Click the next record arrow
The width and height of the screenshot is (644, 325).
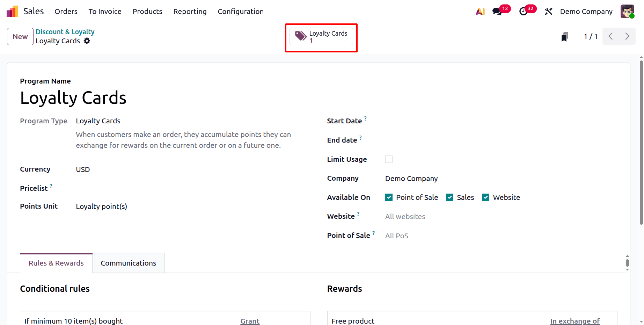coord(627,36)
